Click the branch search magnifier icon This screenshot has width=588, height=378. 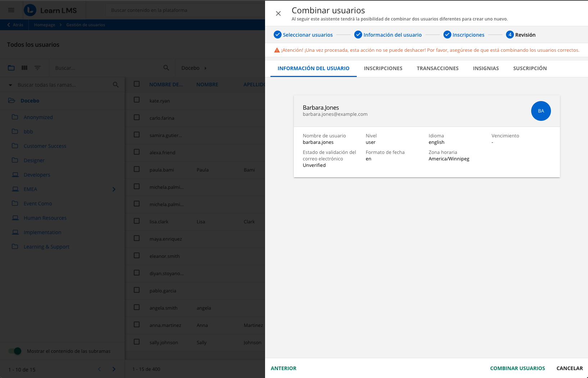click(x=115, y=85)
